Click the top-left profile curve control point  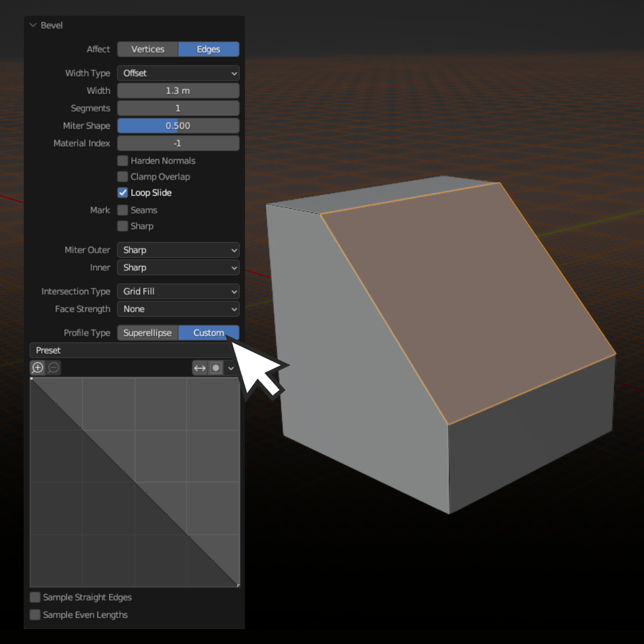32,379
